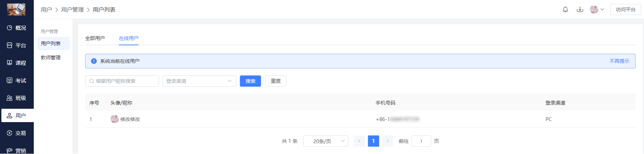Dismiss tip via 不再提示 link
Viewport: 644px width, 154px height.
[x=619, y=61]
